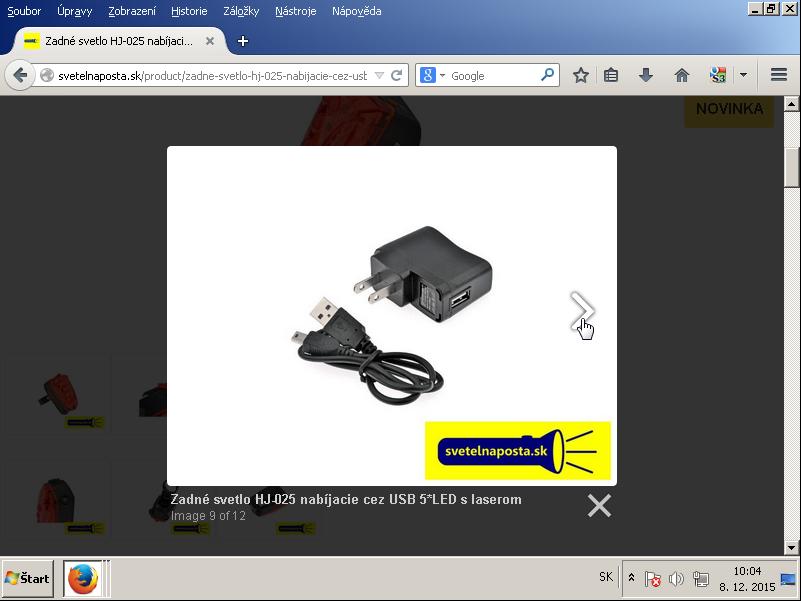This screenshot has width=801, height=601.
Task: Expand the Google search engine dropdown
Action: 432,76
